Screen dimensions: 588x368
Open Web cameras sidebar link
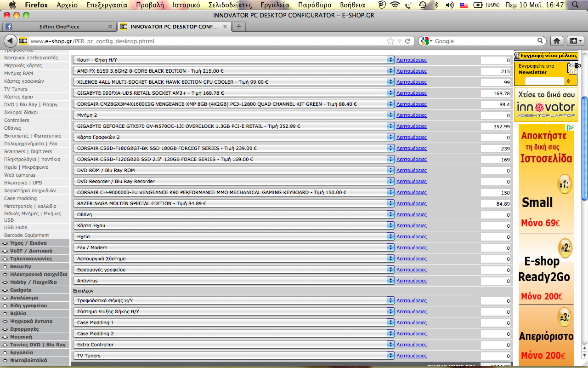tap(20, 175)
